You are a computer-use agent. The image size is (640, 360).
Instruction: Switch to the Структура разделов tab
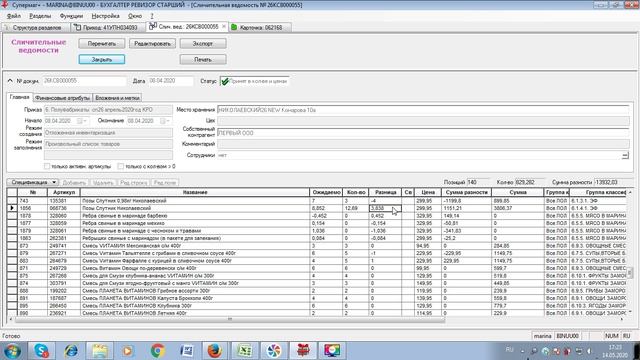(36, 27)
